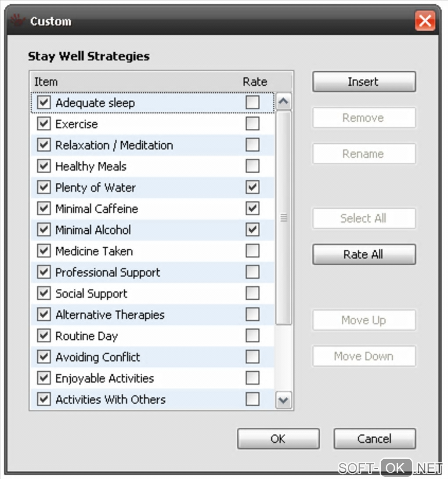Uncheck the Adequate sleep item checkbox
Viewport: 448px width, 479px height.
coord(43,103)
